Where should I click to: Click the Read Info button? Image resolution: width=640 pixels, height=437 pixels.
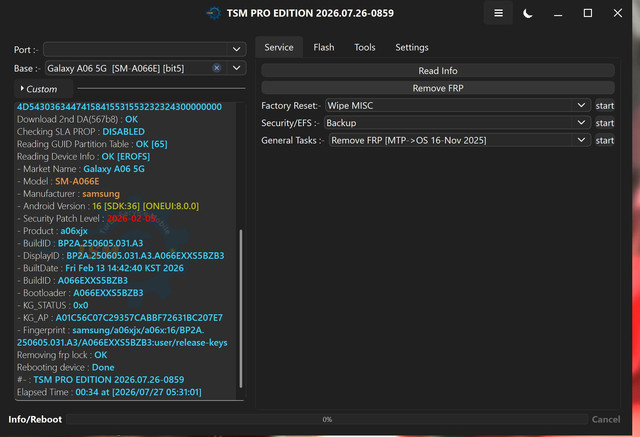click(438, 71)
